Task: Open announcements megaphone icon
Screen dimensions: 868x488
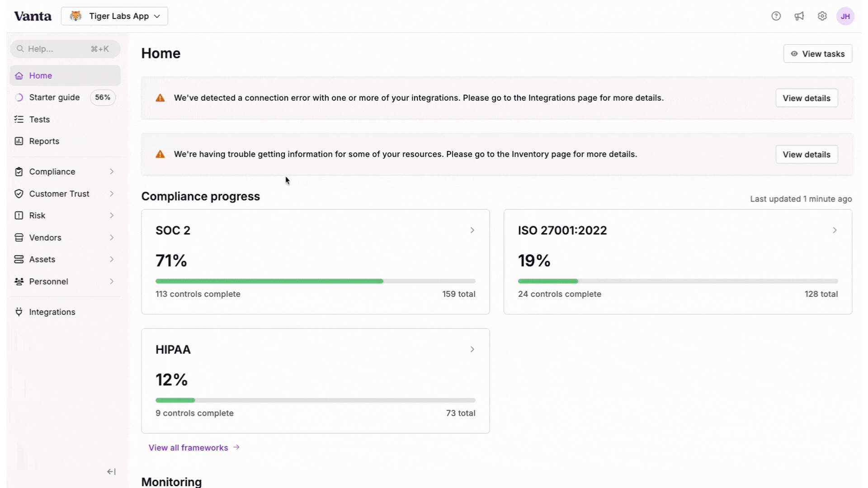Action: click(799, 16)
